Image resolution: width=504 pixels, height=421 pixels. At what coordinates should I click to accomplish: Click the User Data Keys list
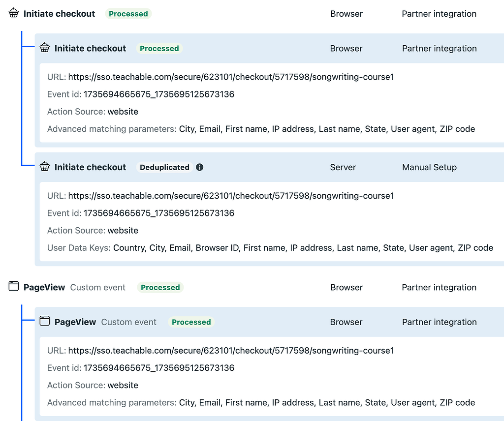click(303, 248)
